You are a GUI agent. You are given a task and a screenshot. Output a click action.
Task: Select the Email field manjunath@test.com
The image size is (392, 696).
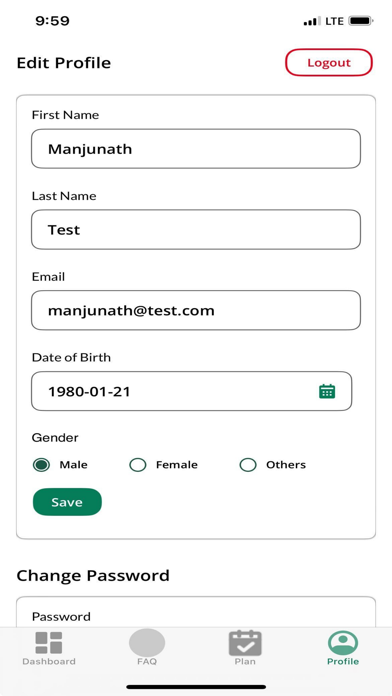196,310
